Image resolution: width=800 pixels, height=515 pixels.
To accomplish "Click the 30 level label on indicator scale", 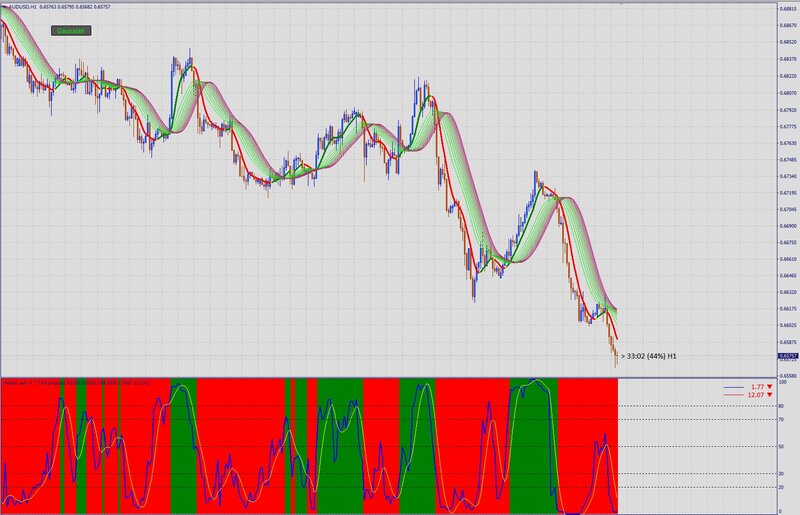I will coord(781,474).
